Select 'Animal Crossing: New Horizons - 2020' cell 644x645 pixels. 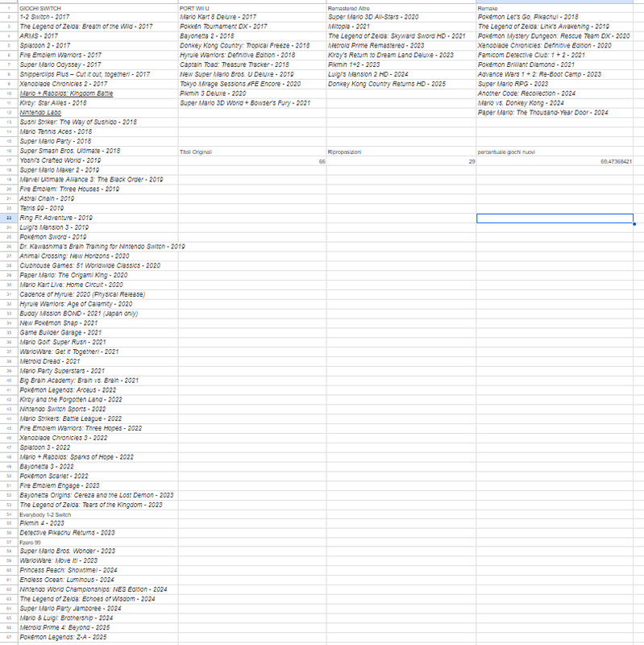point(98,256)
